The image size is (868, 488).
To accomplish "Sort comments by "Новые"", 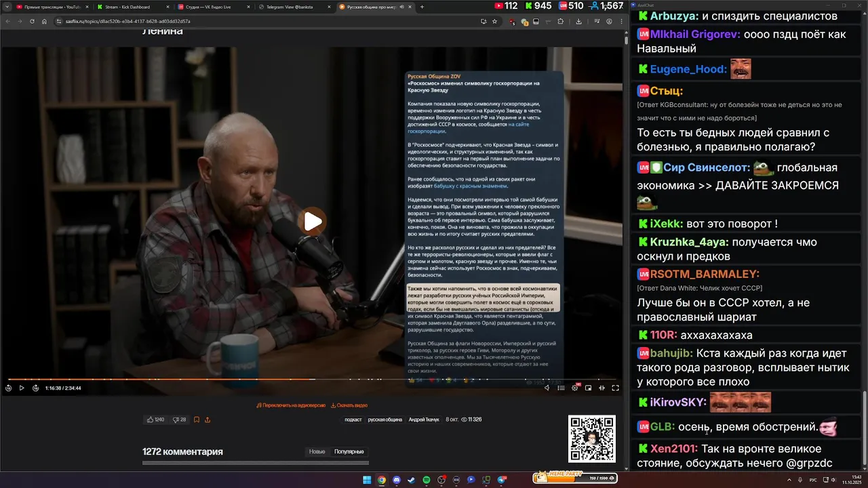I will point(317,451).
